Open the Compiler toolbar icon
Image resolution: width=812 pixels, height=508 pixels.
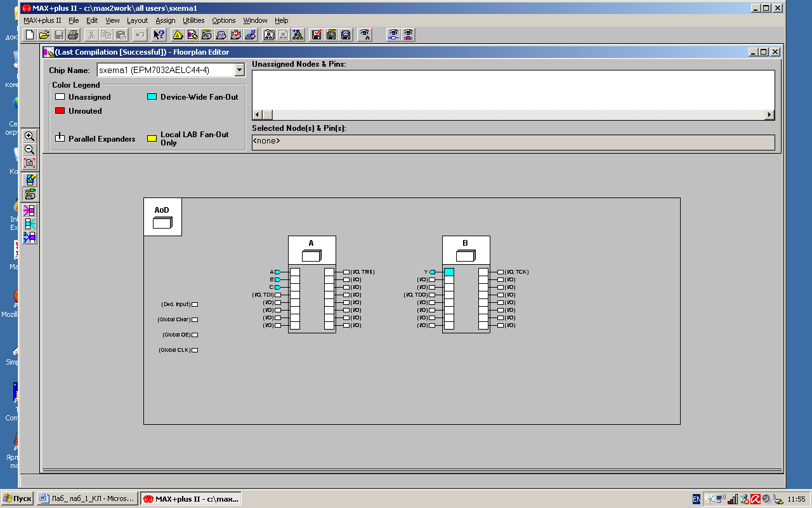pos(207,34)
